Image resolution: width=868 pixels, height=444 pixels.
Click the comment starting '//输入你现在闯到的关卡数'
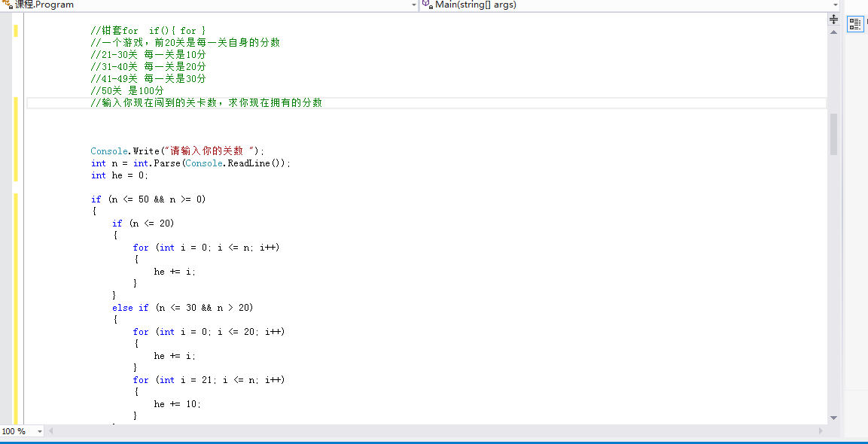coord(206,103)
